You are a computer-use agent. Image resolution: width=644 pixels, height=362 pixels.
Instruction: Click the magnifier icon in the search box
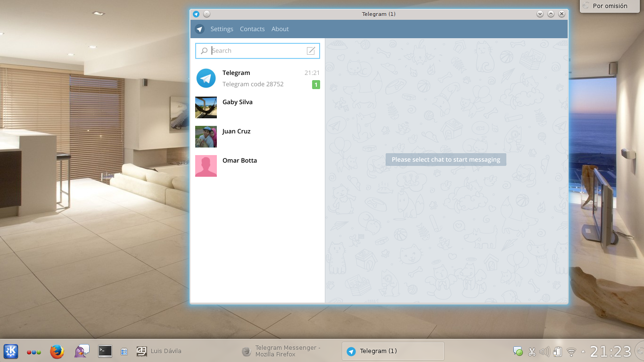pyautogui.click(x=204, y=51)
